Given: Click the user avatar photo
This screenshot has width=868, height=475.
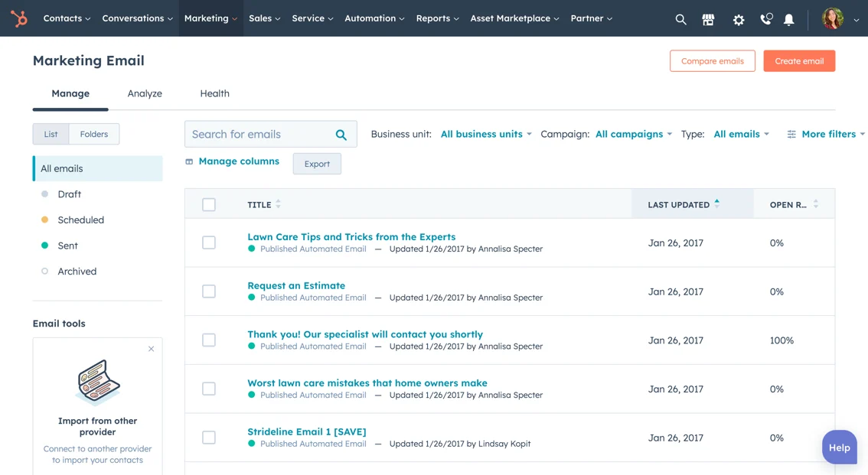Looking at the screenshot, I should [832, 18].
